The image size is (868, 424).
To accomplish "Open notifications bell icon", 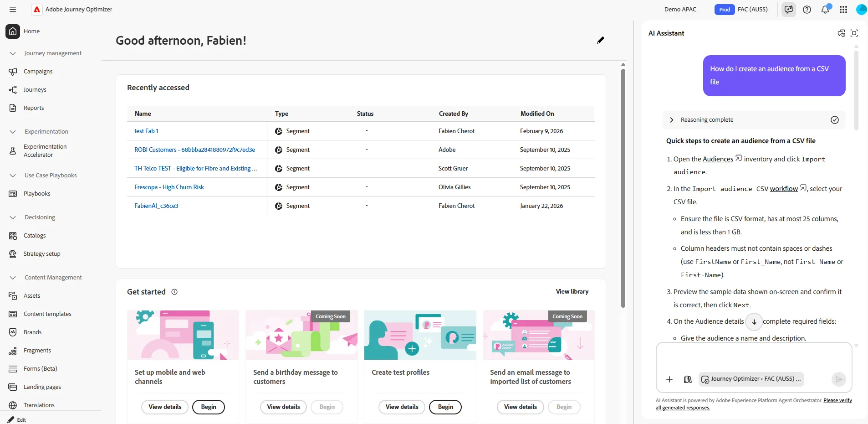I will coord(825,9).
